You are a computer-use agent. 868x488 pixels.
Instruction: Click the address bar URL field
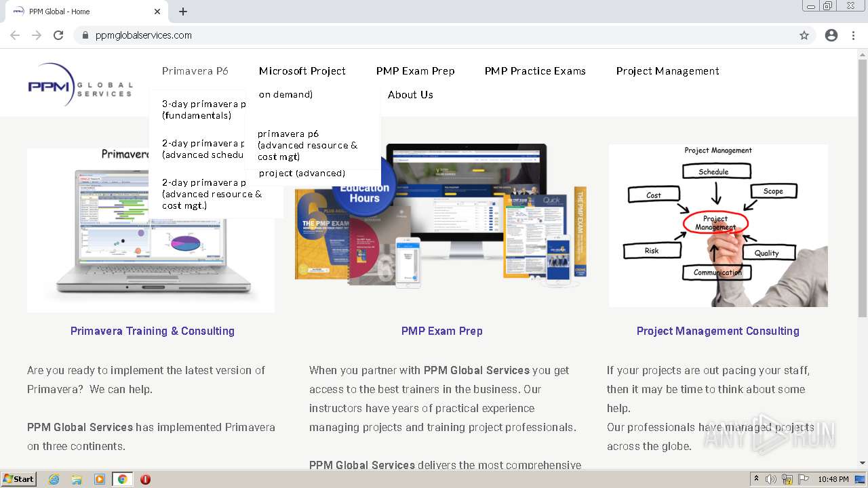434,35
